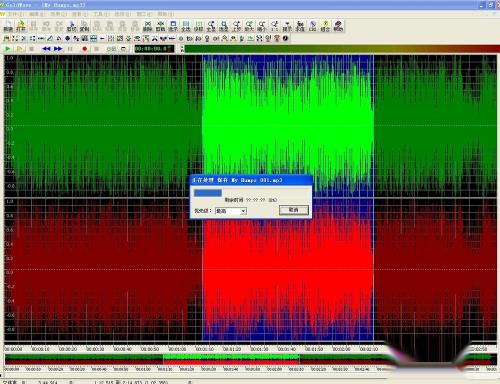This screenshot has height=384, width=500.
Task: Click the Rewind button
Action: click(46, 49)
